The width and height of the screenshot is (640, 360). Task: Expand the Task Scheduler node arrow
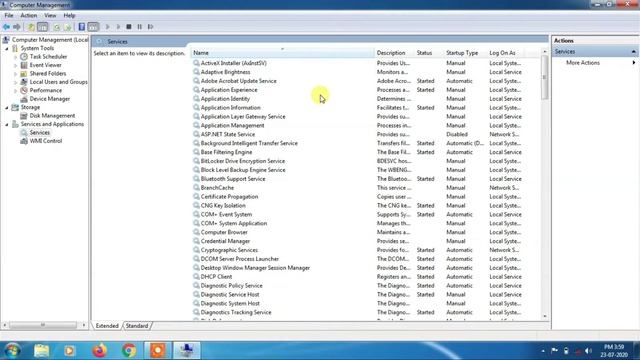tap(16, 57)
